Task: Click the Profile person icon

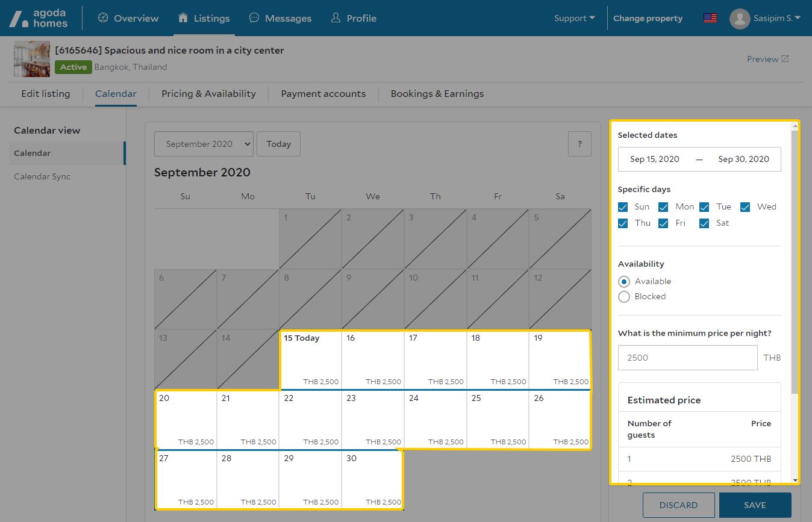Action: [x=336, y=18]
